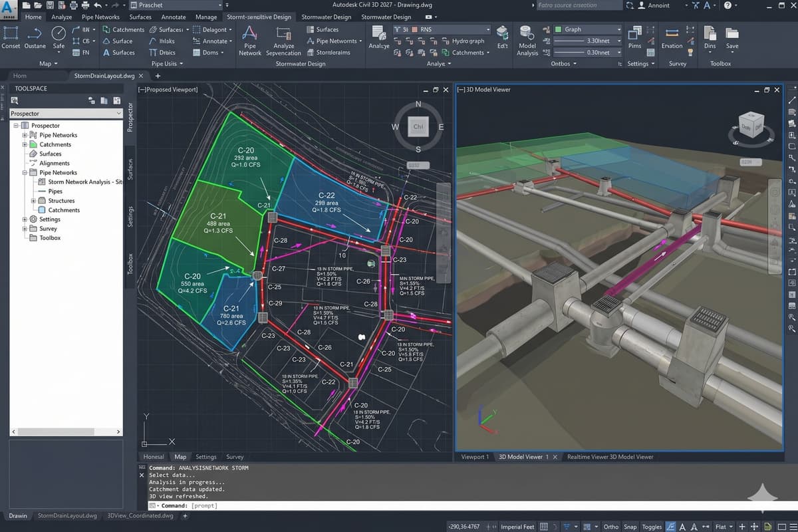Click the calculator icon in Settings panel
Viewport: 798px width, 532px height.
click(x=650, y=53)
